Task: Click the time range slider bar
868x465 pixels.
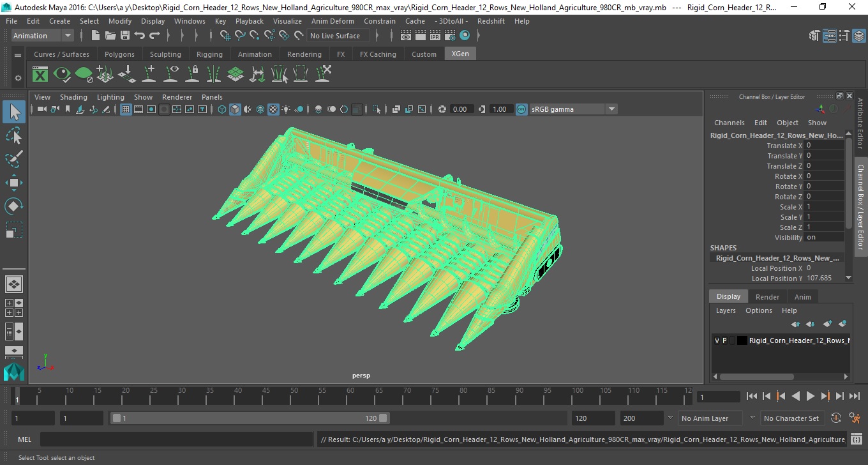Action: click(250, 418)
